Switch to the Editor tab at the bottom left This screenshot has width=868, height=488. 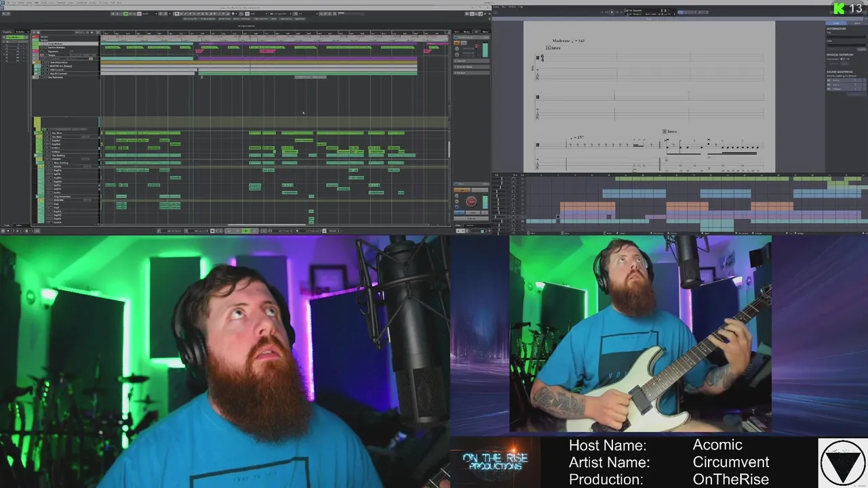[x=19, y=225]
